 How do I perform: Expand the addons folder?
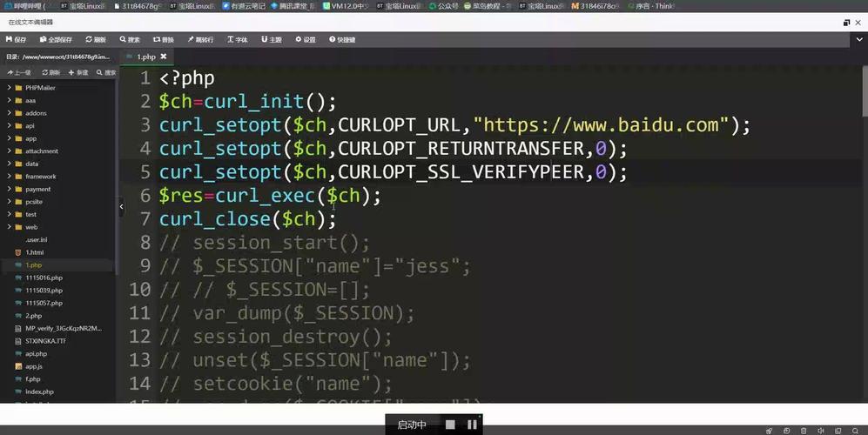tap(9, 113)
